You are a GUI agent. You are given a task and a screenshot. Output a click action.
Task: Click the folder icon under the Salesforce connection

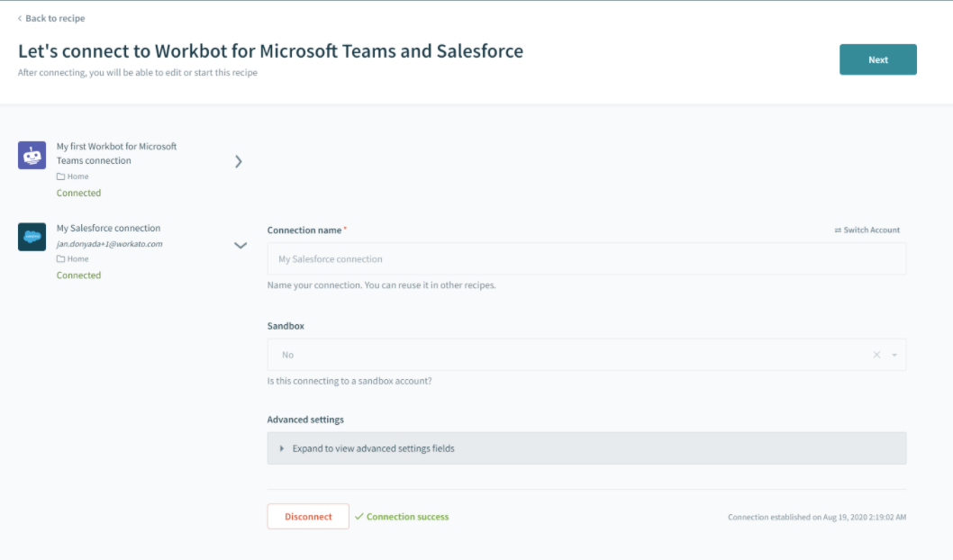[x=61, y=259]
